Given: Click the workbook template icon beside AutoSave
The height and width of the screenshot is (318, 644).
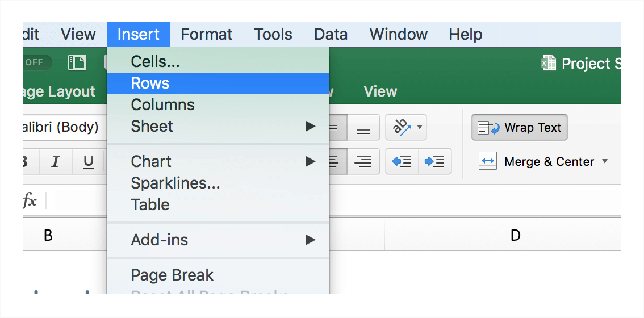Looking at the screenshot, I should click(77, 62).
